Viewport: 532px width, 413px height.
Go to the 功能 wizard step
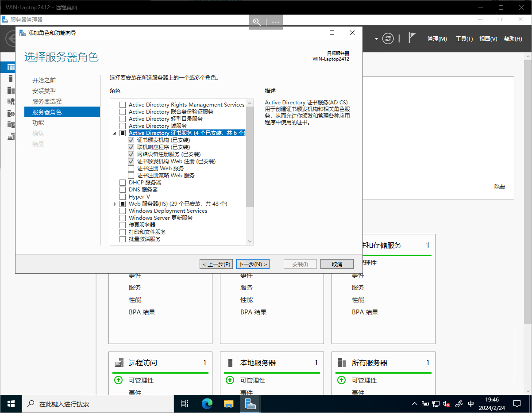pyautogui.click(x=38, y=123)
